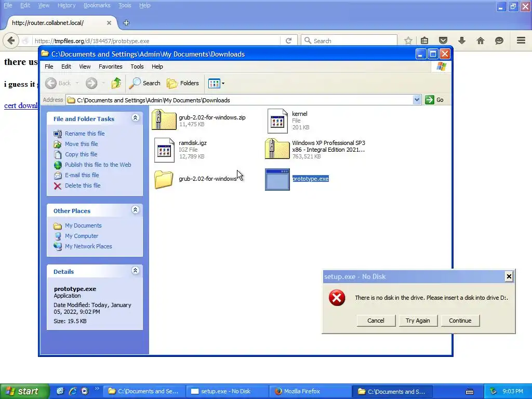532x399 pixels.
Task: Select the ramdisk.igz file icon
Action: [x=164, y=150]
